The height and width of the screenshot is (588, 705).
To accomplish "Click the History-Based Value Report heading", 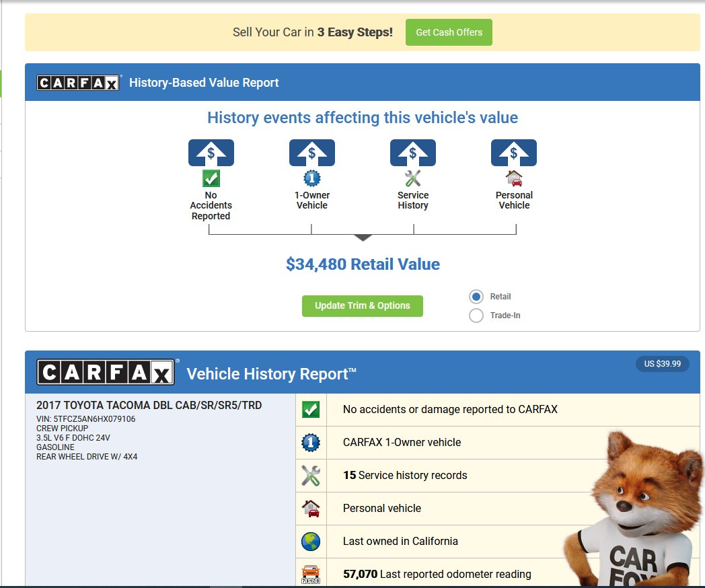I will (204, 83).
